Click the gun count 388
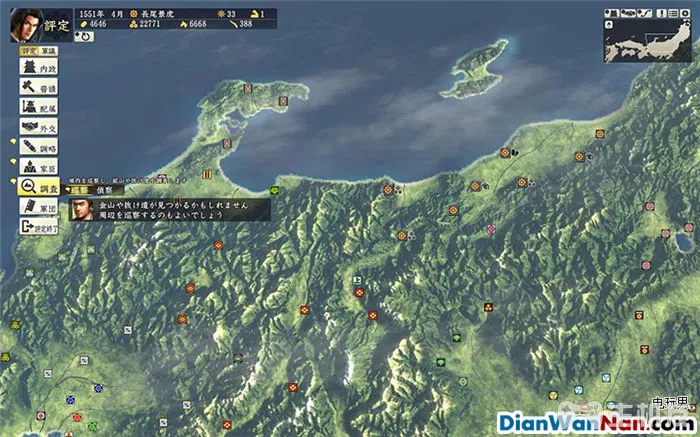700x437 pixels. tap(246, 24)
